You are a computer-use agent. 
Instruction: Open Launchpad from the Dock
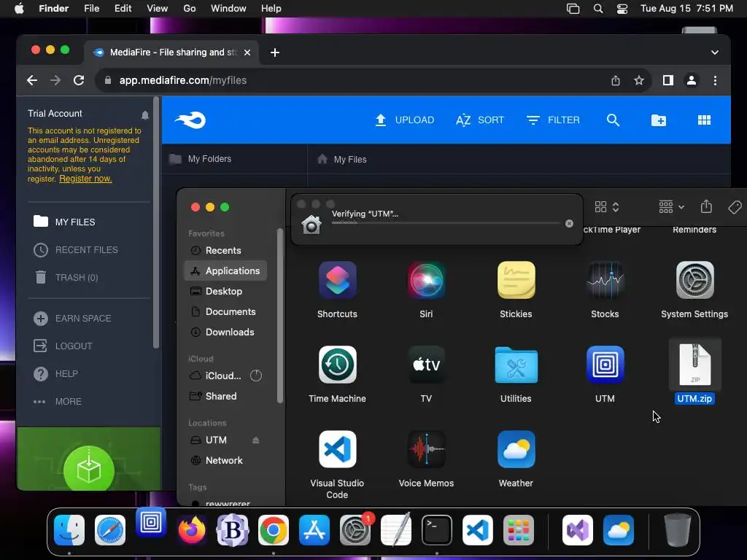pos(519,530)
